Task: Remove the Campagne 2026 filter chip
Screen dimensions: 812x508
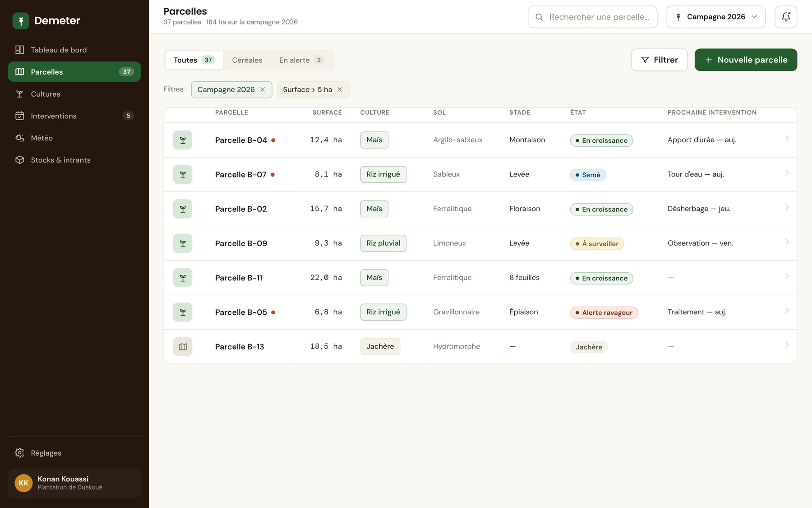Action: click(x=263, y=89)
